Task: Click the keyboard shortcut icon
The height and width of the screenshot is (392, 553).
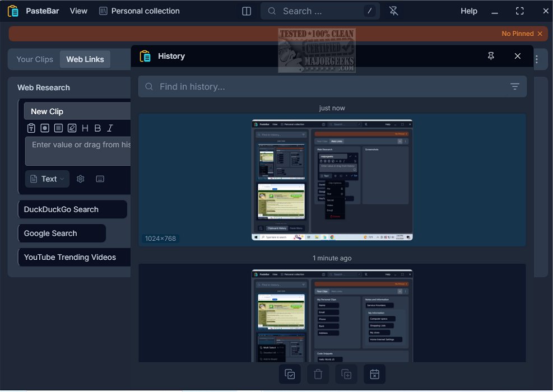Action: [100, 179]
